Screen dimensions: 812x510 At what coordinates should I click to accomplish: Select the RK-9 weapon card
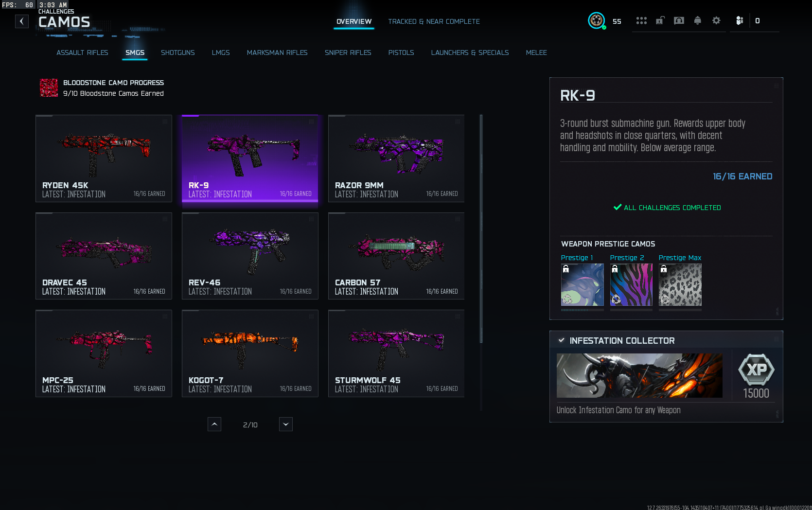(250, 158)
